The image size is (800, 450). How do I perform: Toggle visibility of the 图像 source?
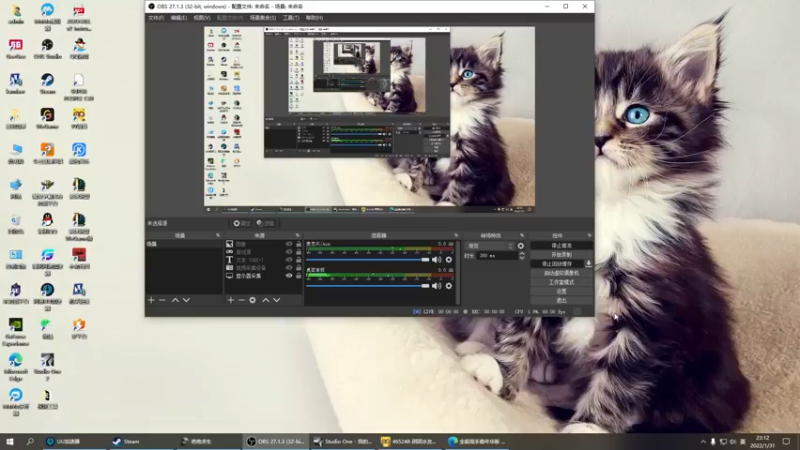click(x=289, y=244)
